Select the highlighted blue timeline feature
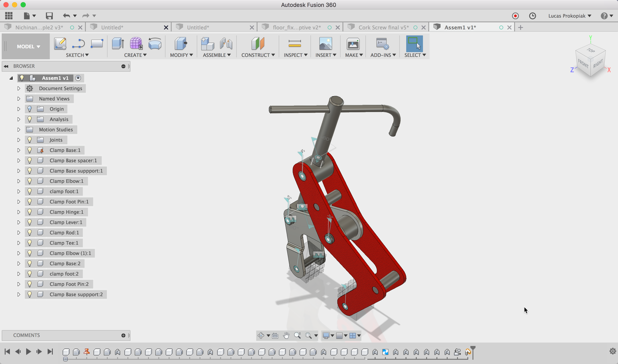618x364 pixels. pyautogui.click(x=385, y=352)
